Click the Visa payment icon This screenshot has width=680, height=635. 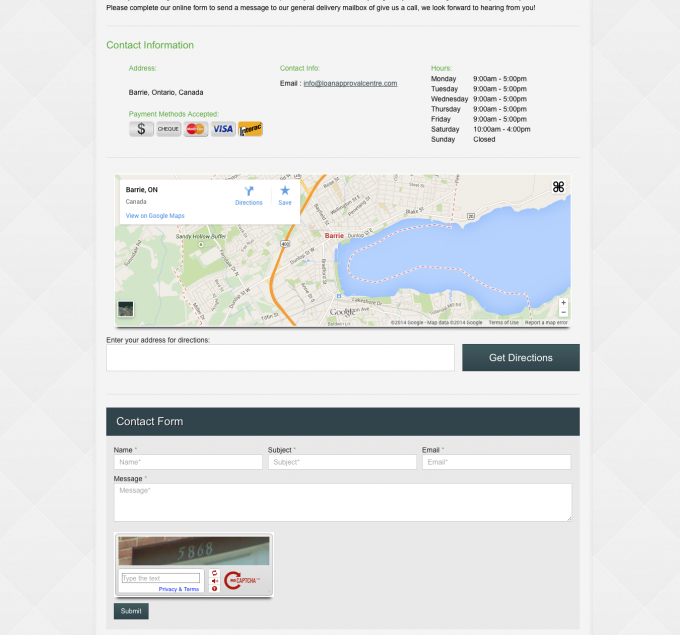(x=223, y=129)
